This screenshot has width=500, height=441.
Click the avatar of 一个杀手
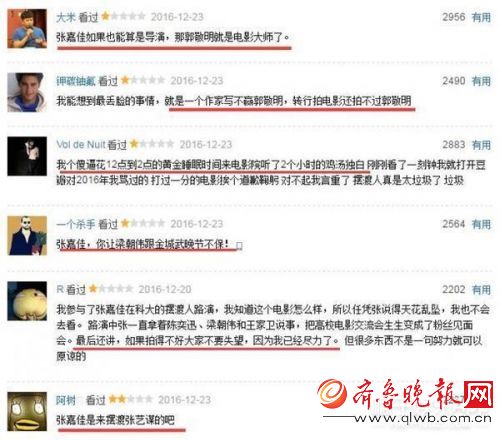point(27,236)
